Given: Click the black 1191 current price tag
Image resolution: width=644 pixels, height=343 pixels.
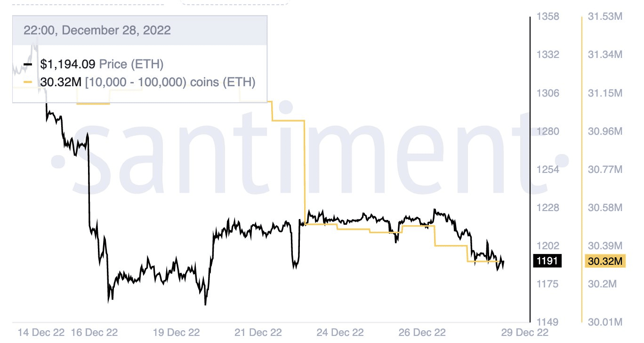Looking at the screenshot, I should [x=547, y=261].
